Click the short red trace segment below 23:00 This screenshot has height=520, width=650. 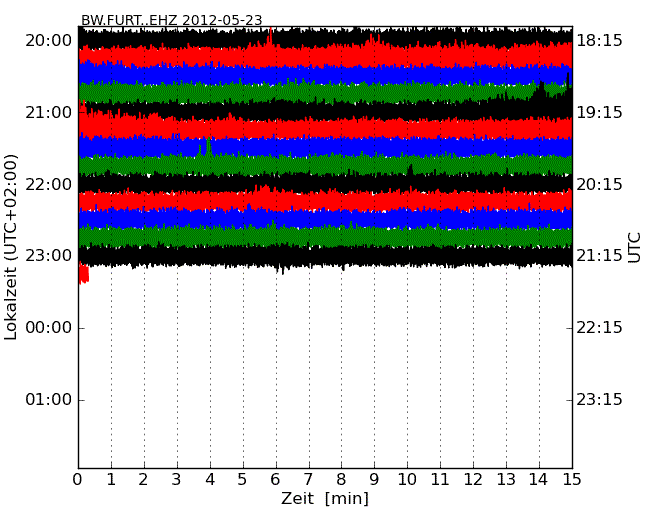tap(84, 274)
